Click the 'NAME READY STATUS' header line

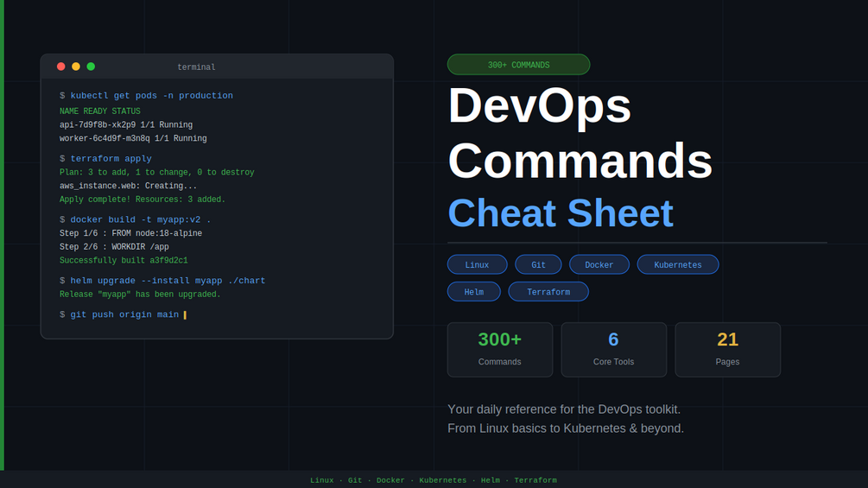pos(100,111)
